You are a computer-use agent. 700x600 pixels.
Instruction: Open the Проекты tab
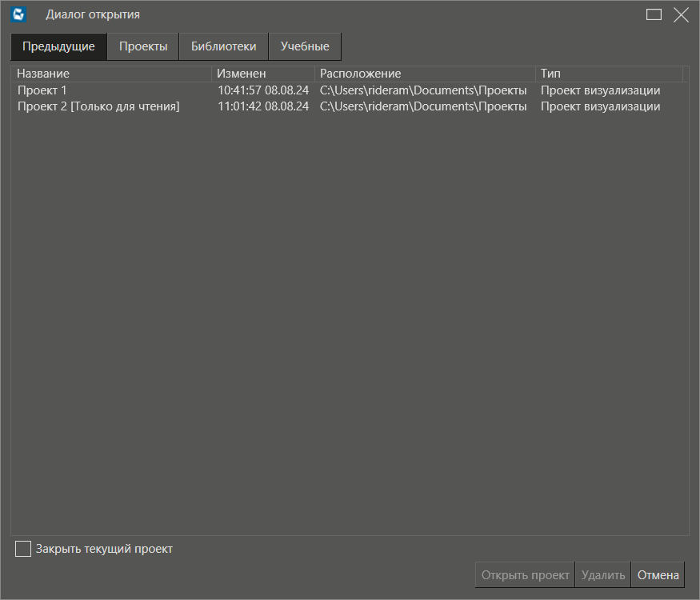pyautogui.click(x=143, y=46)
